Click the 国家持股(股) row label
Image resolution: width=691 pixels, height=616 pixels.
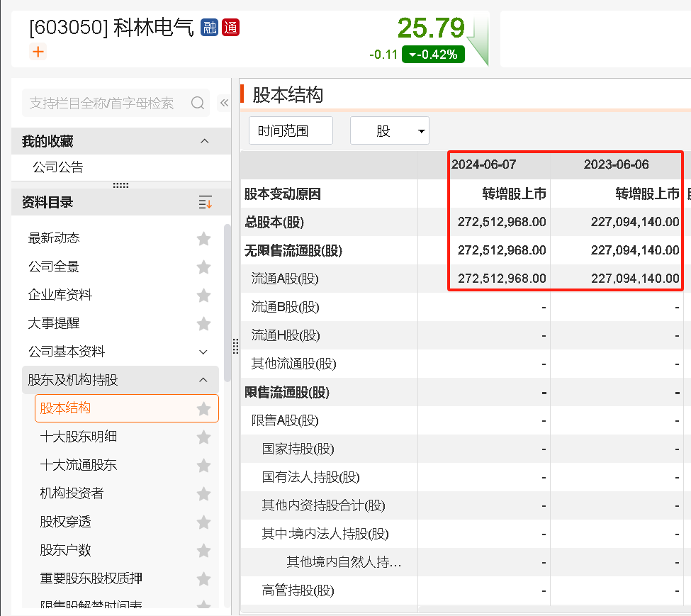(298, 449)
